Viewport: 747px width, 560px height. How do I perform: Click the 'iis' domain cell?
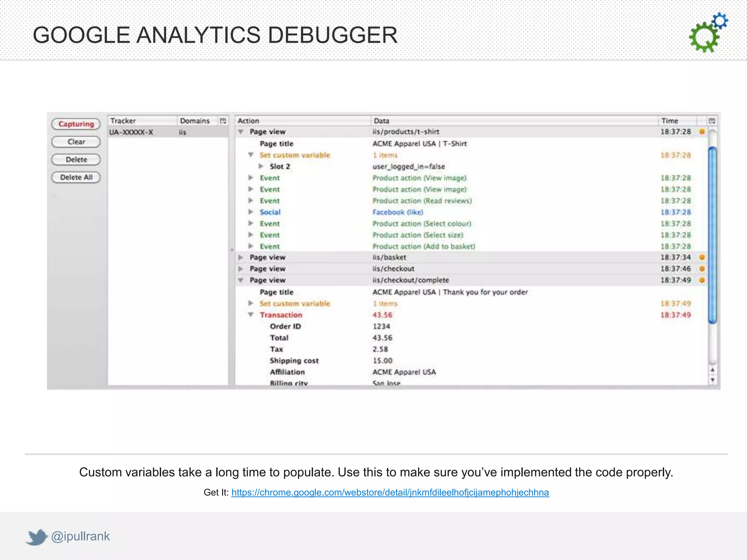[x=182, y=132]
